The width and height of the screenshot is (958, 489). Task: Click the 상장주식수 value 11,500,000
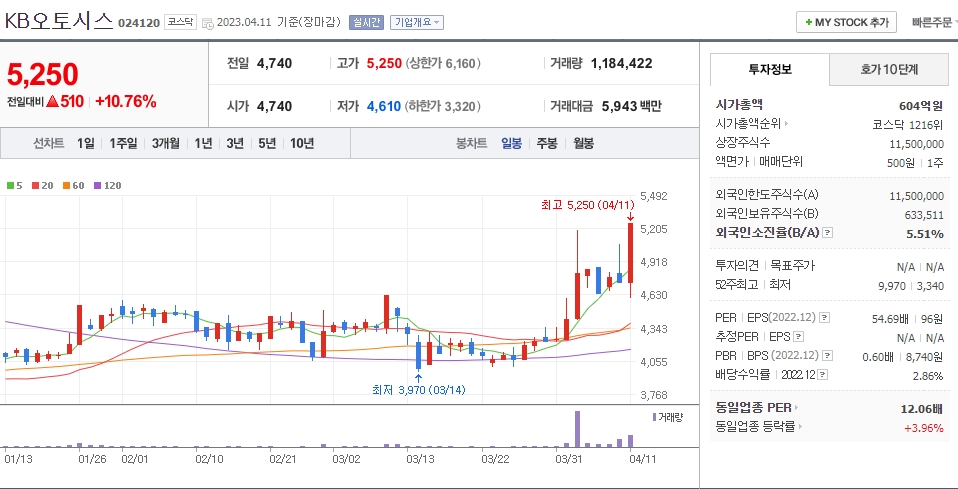click(x=916, y=144)
